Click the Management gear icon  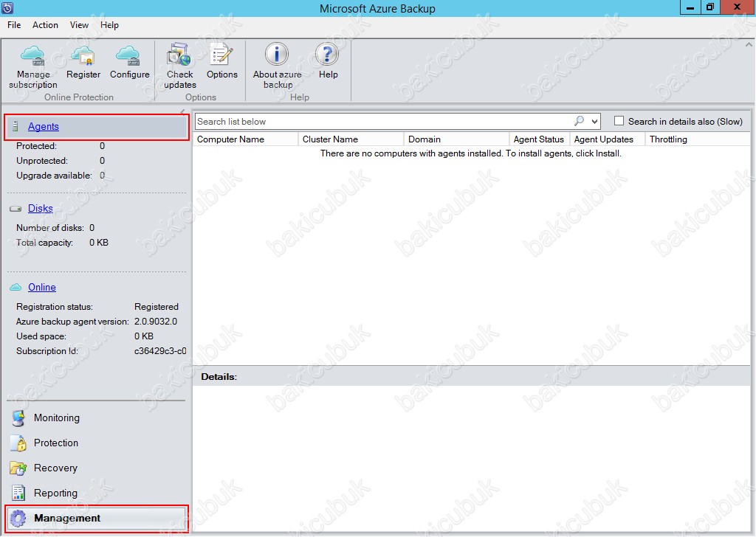[x=18, y=519]
